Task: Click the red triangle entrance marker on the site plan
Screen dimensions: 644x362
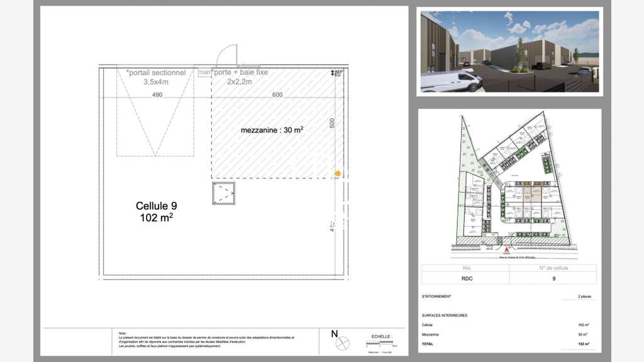Action: pos(507,249)
